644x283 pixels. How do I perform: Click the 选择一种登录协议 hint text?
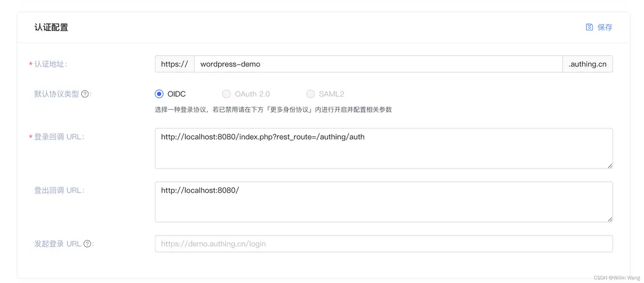[x=273, y=110]
